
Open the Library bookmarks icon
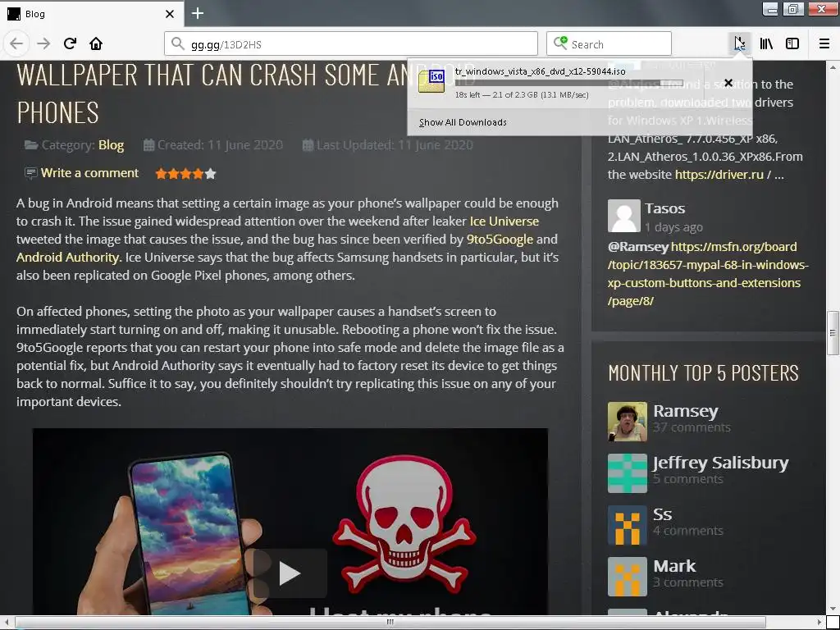pos(766,43)
